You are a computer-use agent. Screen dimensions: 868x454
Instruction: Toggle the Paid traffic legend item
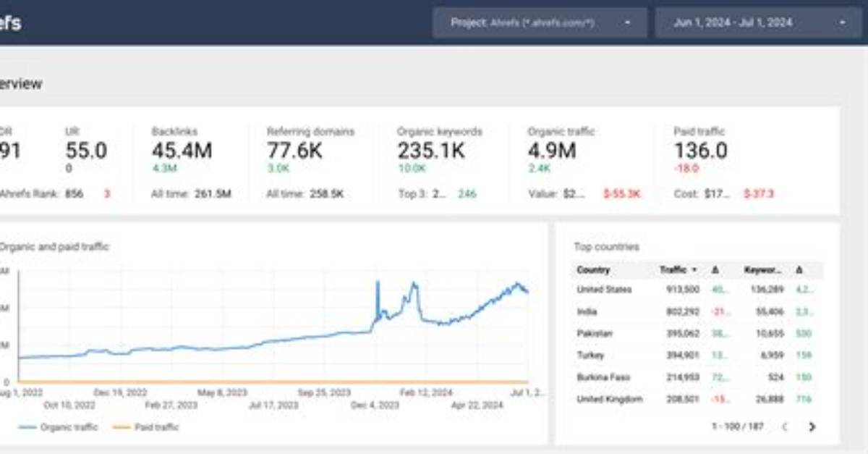pos(146,427)
